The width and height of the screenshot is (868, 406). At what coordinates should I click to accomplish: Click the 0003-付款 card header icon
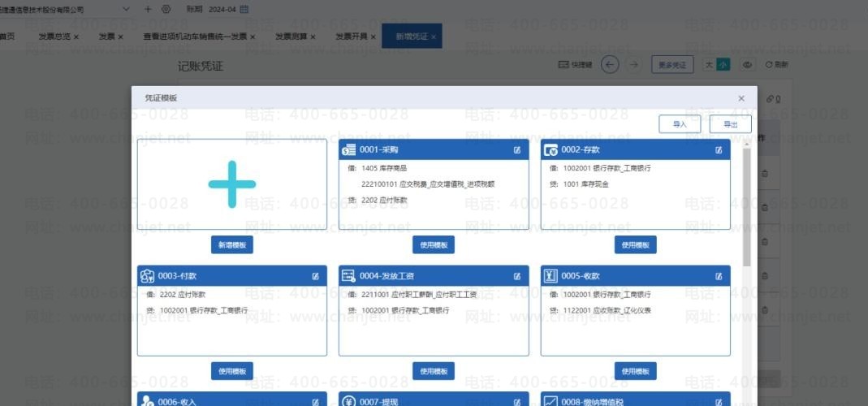click(x=147, y=276)
